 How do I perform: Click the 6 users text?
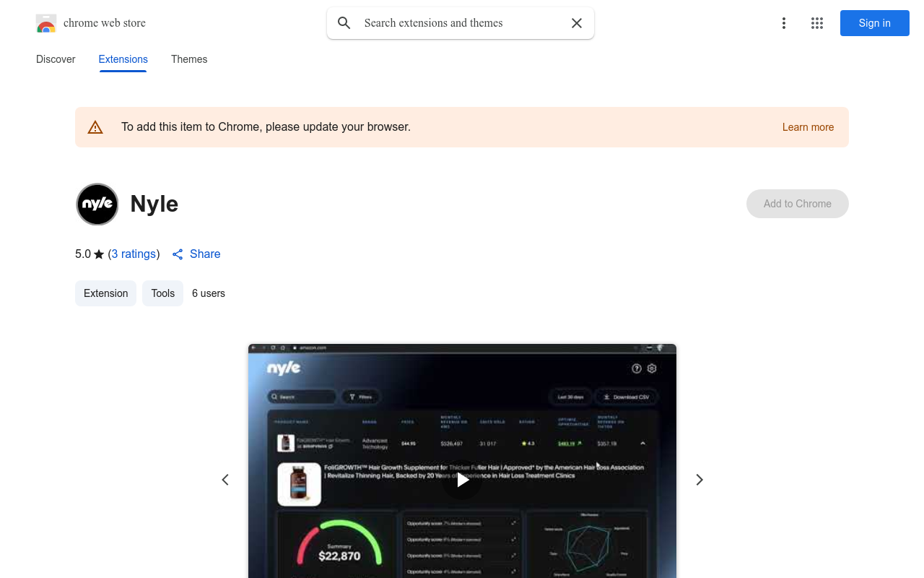(x=209, y=293)
